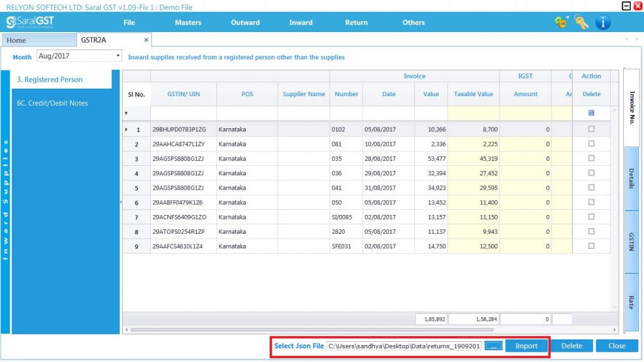Open the Others menu
Viewport: 644px width, 362px height.
pos(414,23)
